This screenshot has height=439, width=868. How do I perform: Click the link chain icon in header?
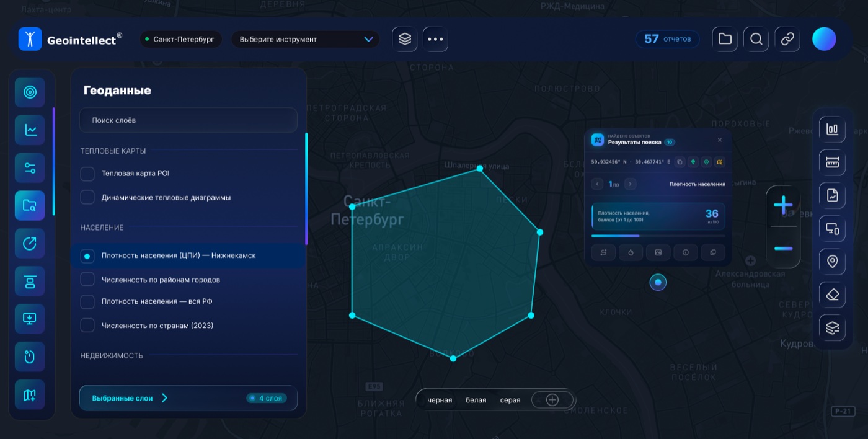coord(787,39)
